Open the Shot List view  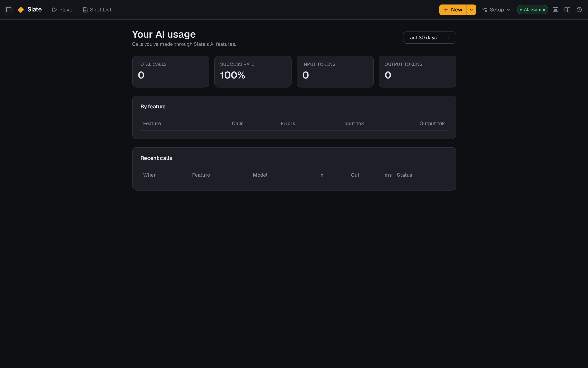pyautogui.click(x=97, y=10)
